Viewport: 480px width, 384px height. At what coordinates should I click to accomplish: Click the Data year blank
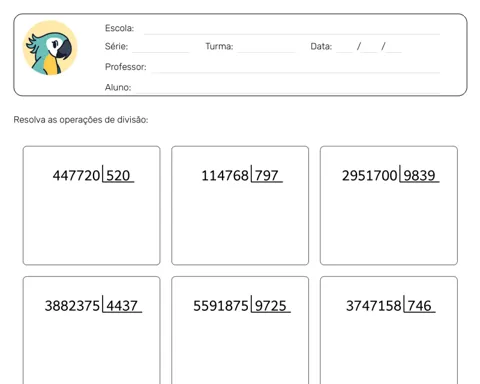pyautogui.click(x=394, y=52)
